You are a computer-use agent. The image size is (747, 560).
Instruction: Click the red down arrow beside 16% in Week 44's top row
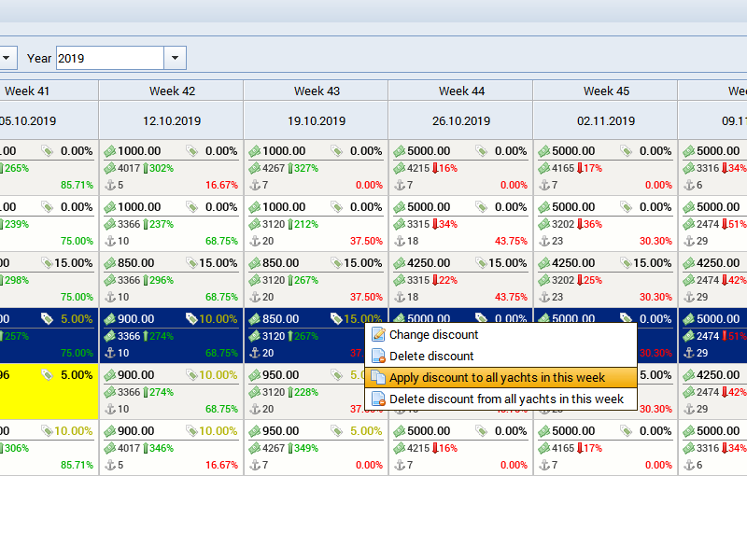437,169
